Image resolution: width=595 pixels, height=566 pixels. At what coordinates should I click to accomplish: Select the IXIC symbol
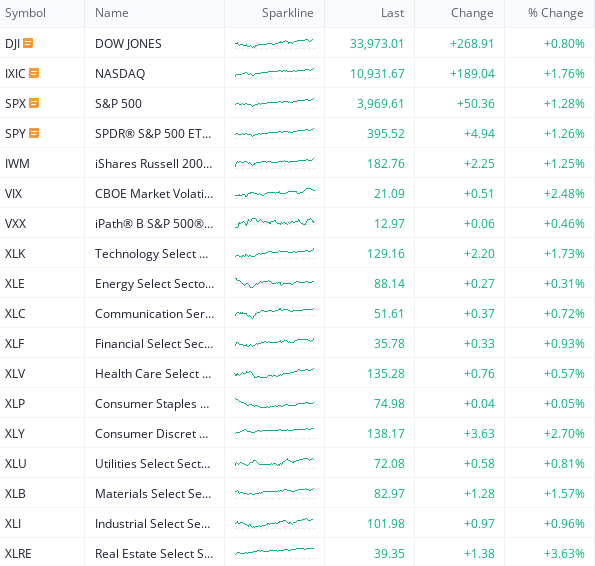pyautogui.click(x=15, y=74)
